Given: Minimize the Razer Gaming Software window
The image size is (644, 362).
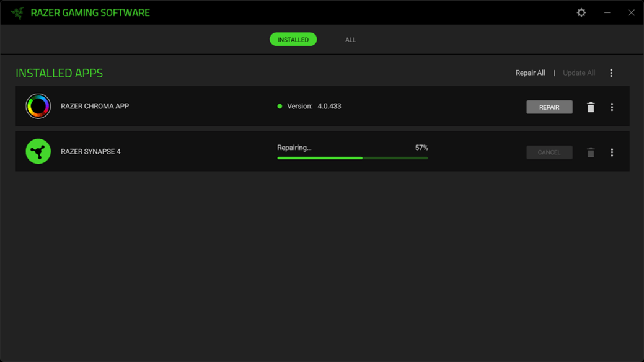Looking at the screenshot, I should tap(607, 12).
